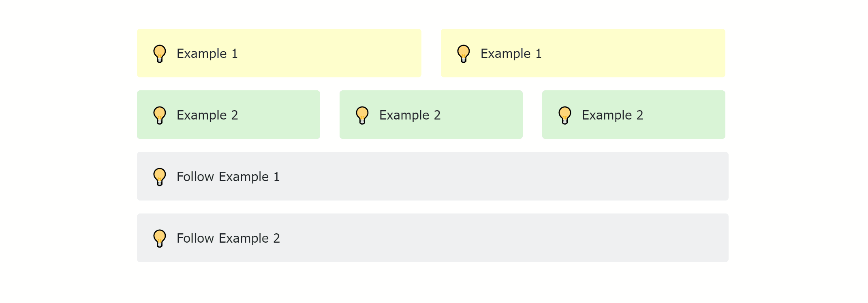Click the lightbulb icon on the Follow Example 2 card
Screen dimensions: 868x303
click(x=160, y=238)
